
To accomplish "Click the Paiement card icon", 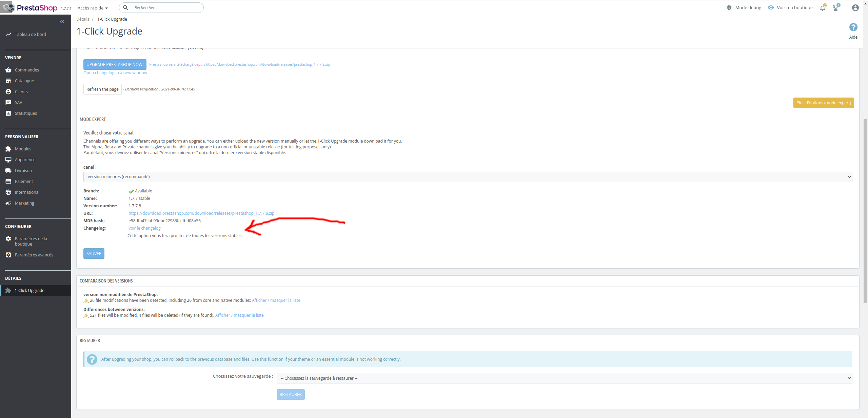I will pos(8,182).
